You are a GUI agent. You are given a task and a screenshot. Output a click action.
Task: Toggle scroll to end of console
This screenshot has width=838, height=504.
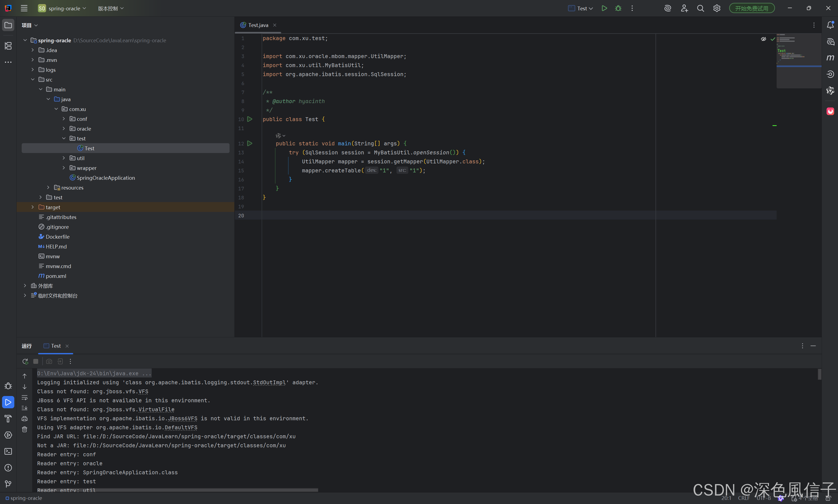[25, 408]
